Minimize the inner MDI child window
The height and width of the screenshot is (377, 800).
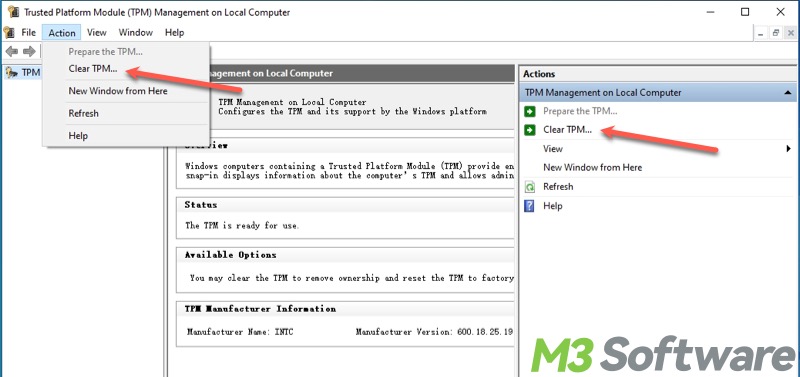761,33
